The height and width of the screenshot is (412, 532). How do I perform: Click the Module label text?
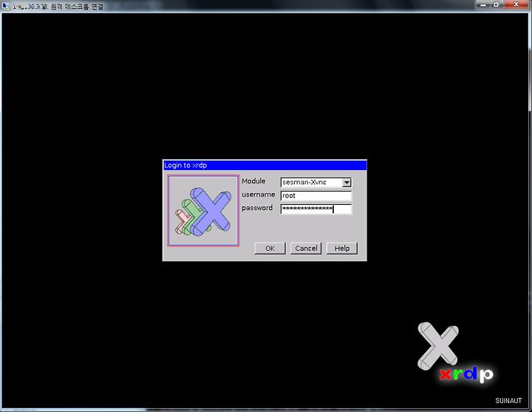(253, 181)
